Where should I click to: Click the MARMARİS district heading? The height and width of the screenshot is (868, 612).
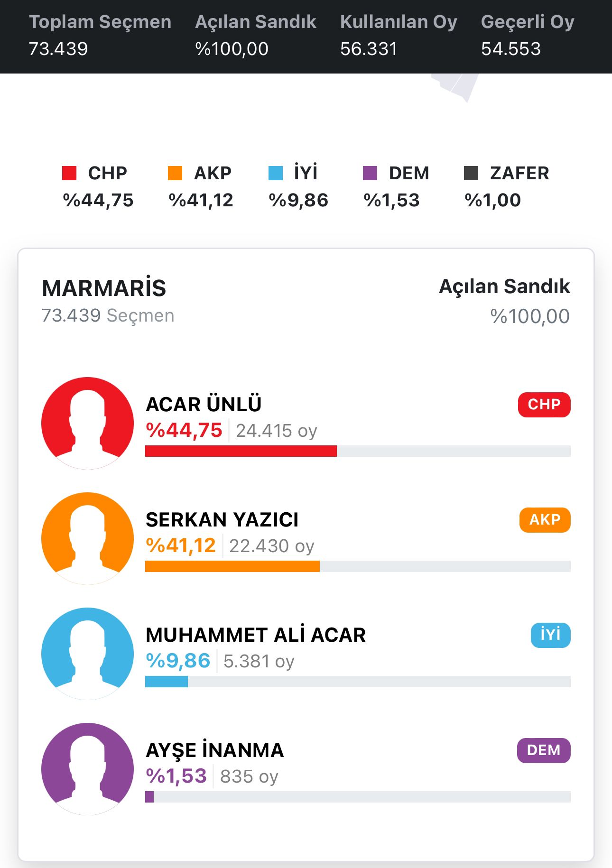click(104, 288)
